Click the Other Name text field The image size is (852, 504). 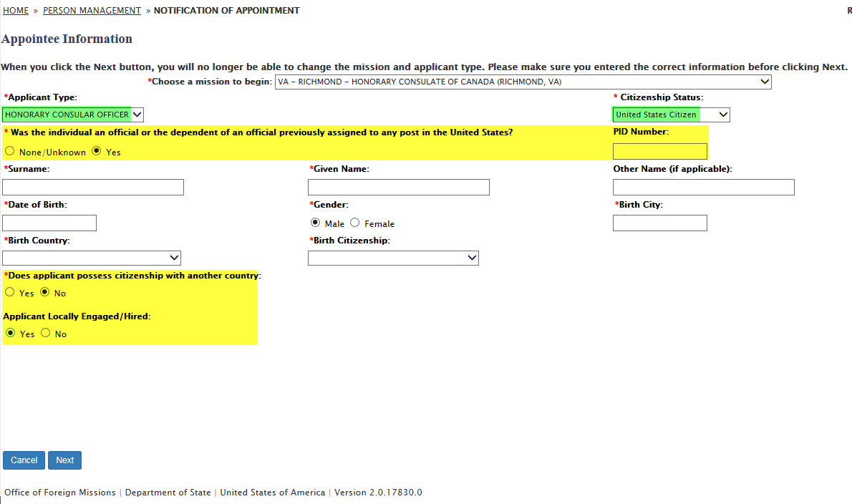tap(703, 188)
